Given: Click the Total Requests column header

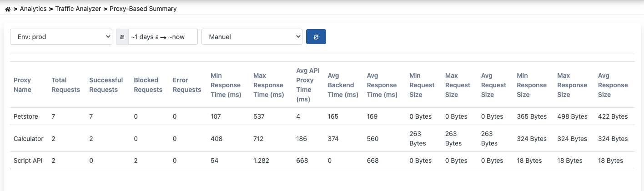Looking at the screenshot, I should tap(66, 85).
